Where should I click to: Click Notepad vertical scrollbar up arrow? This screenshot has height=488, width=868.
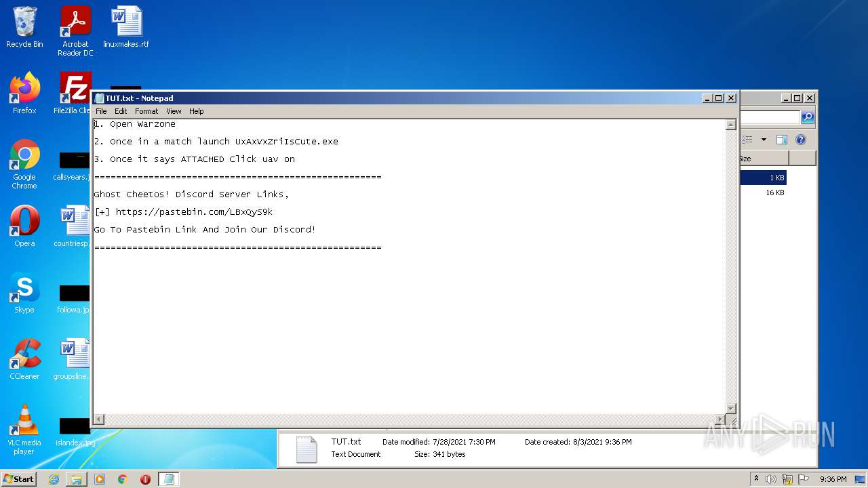tap(730, 125)
